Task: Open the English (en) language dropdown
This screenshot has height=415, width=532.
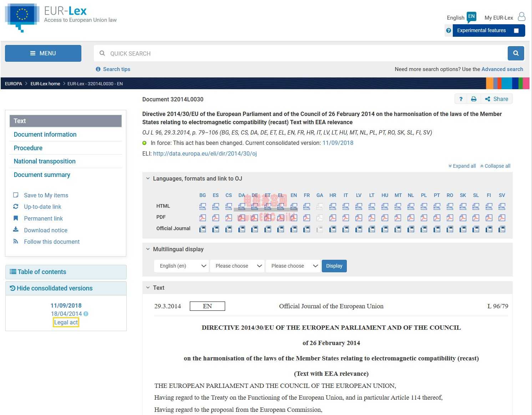Action: coord(182,266)
